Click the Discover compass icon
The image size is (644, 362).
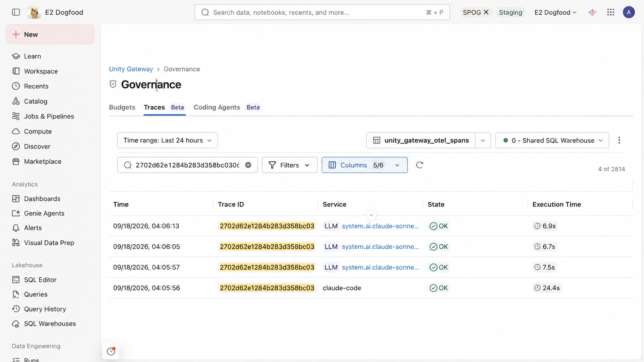point(16,146)
